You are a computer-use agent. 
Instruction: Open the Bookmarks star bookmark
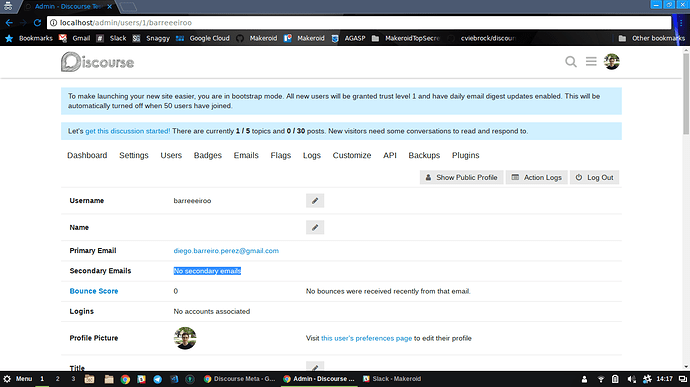coord(29,38)
